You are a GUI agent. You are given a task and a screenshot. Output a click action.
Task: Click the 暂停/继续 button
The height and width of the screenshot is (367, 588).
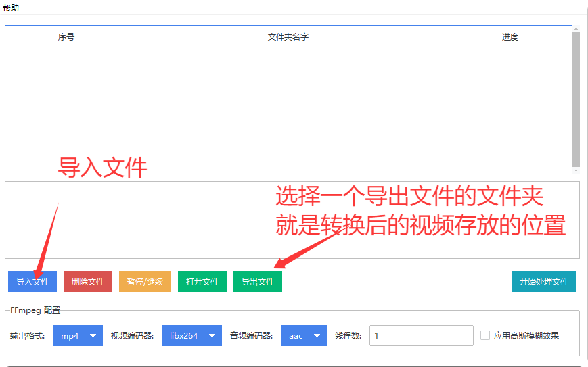145,281
